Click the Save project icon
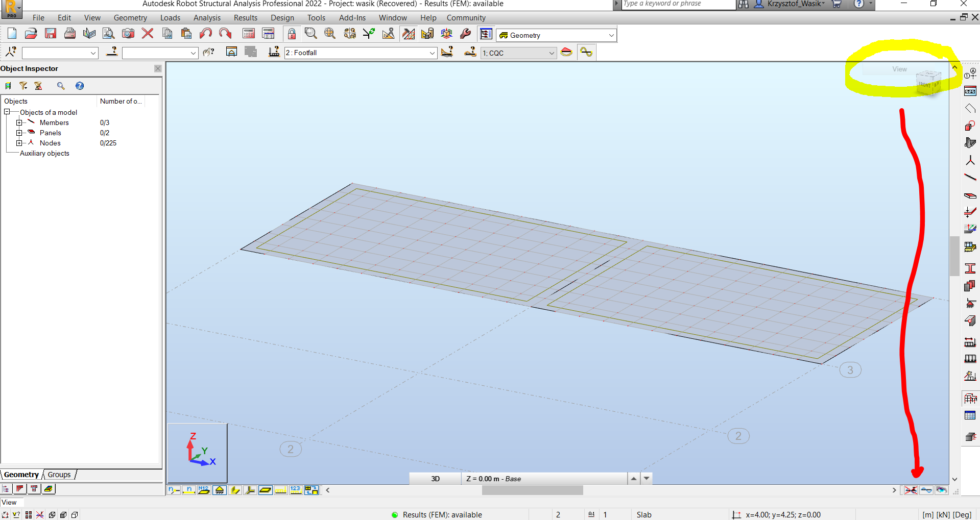 pyautogui.click(x=50, y=34)
